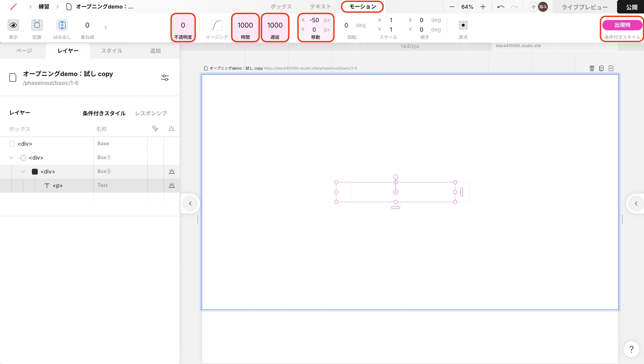Click the undo arrow icon

(x=501, y=7)
